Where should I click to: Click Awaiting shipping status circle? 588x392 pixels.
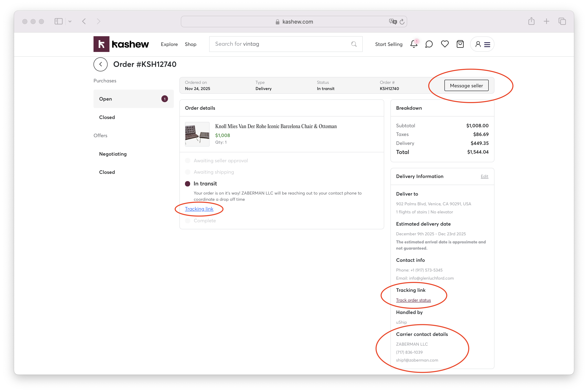click(x=187, y=172)
